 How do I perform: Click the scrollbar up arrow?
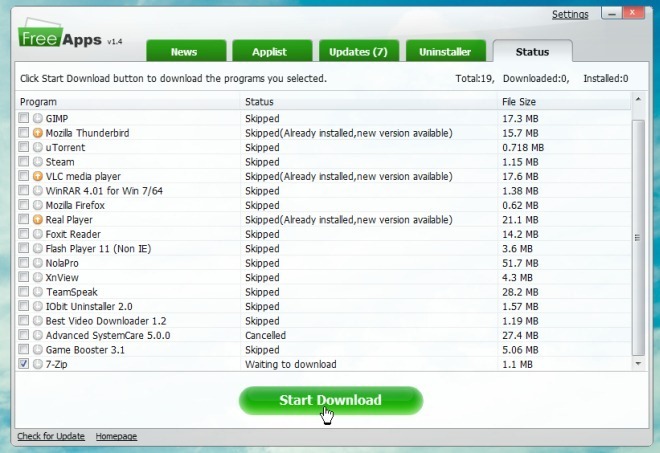coord(638,99)
